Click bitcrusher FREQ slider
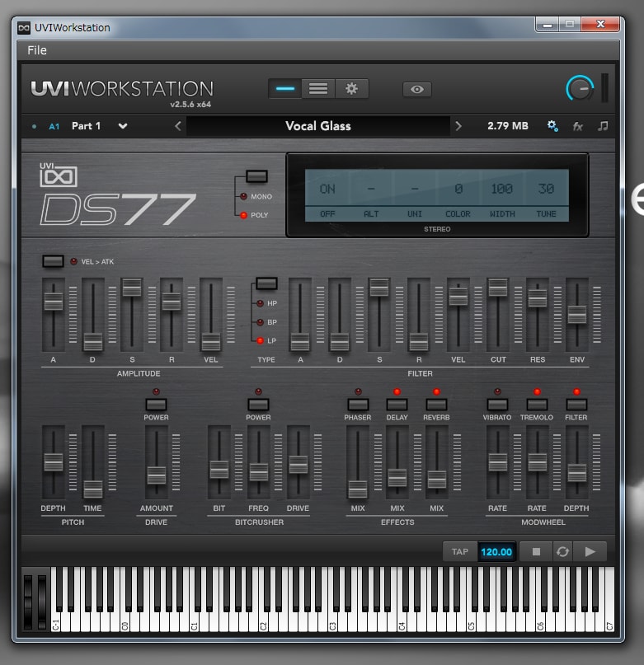The width and height of the screenshot is (644, 665). point(259,471)
